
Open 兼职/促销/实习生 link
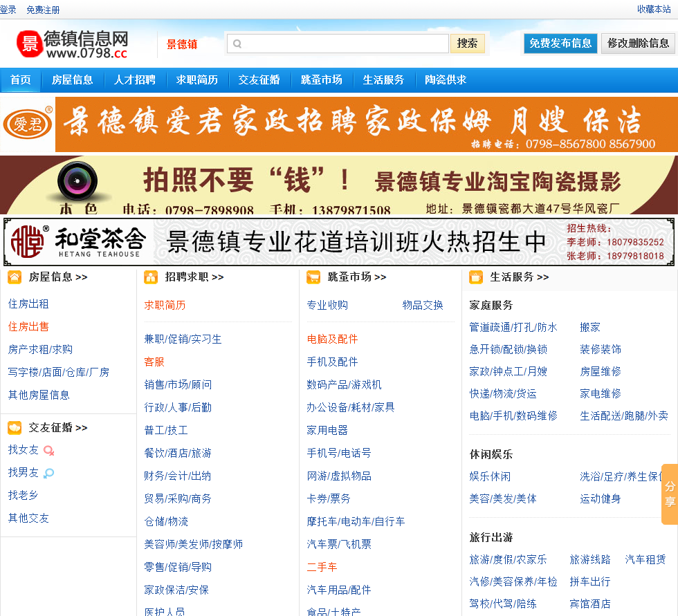[x=183, y=339]
